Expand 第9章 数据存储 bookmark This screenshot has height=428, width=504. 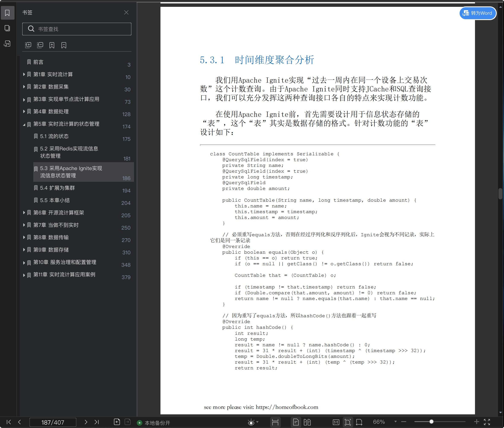(x=24, y=250)
